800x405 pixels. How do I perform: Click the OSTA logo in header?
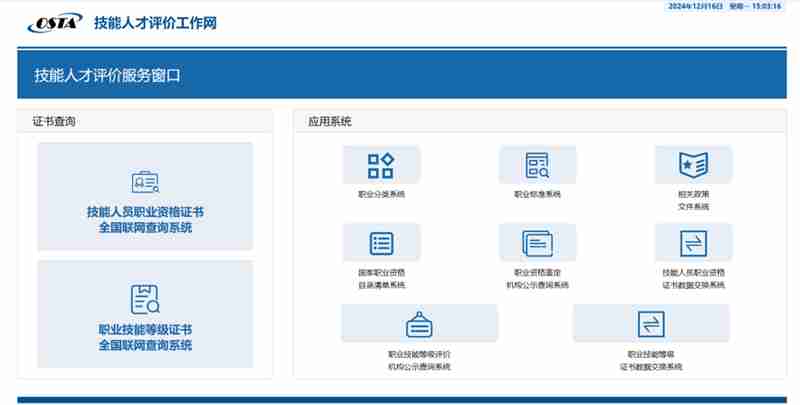pos(52,22)
